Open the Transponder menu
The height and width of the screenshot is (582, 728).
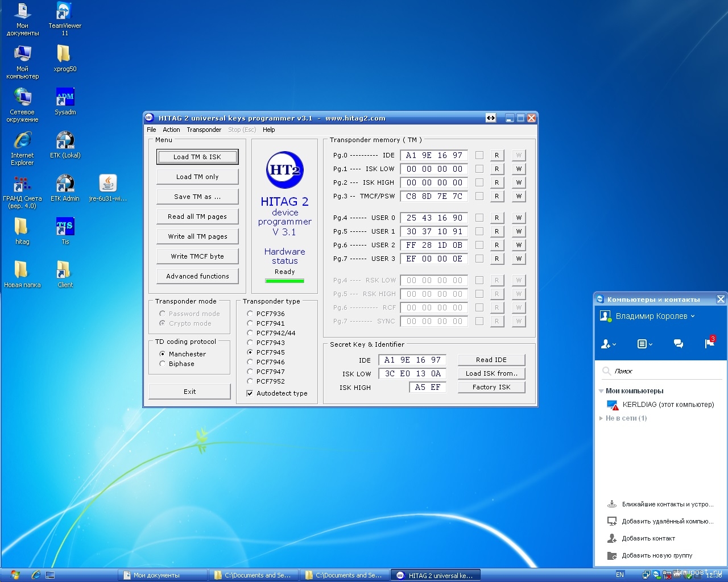click(204, 130)
